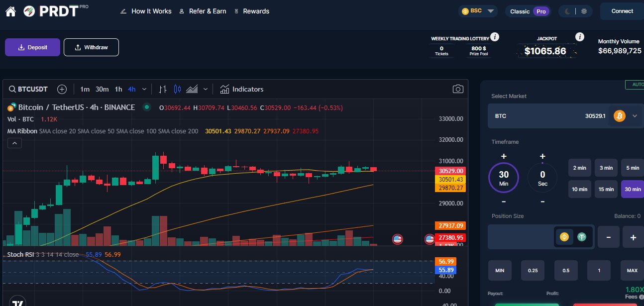The width and height of the screenshot is (644, 306).
Task: Increase the minutes with plus
Action: 504,156
